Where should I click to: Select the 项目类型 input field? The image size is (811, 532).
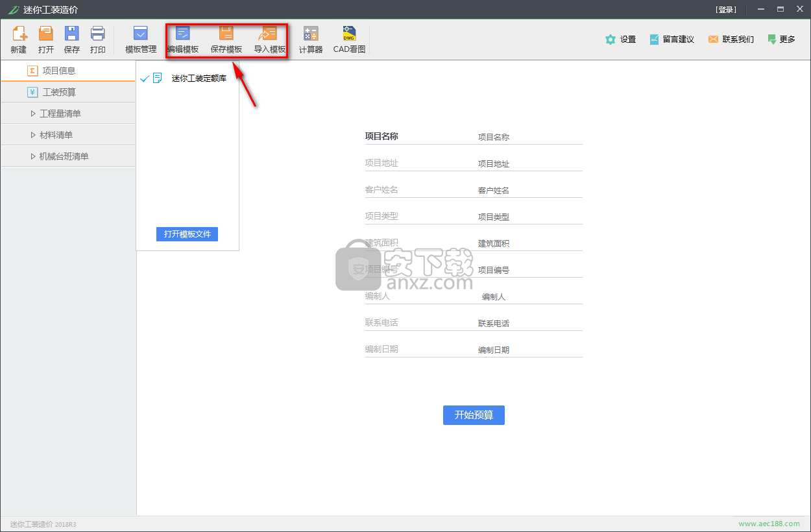coord(529,217)
